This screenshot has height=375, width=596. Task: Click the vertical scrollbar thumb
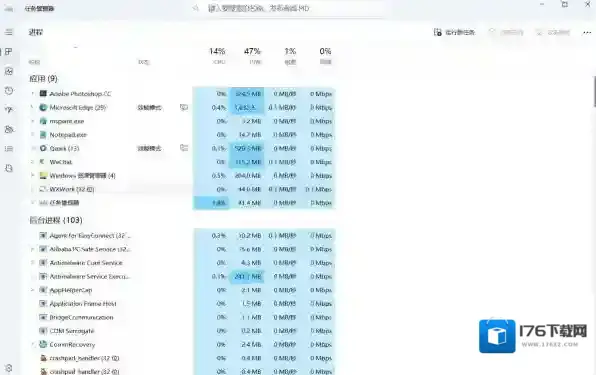[594, 91]
